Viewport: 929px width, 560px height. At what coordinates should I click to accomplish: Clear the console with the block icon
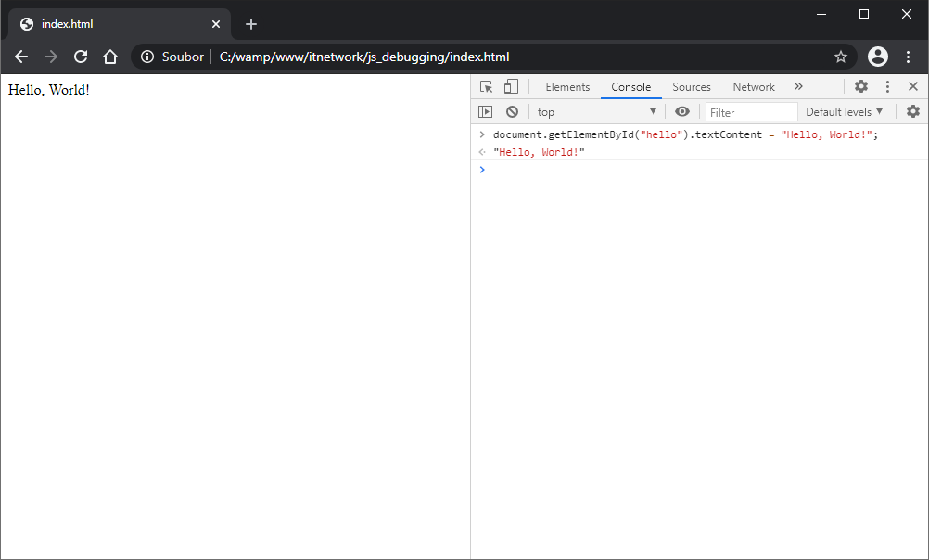[512, 112]
